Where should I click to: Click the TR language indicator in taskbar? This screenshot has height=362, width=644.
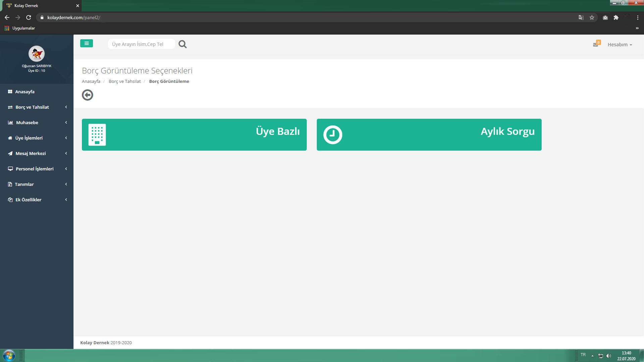click(x=583, y=355)
